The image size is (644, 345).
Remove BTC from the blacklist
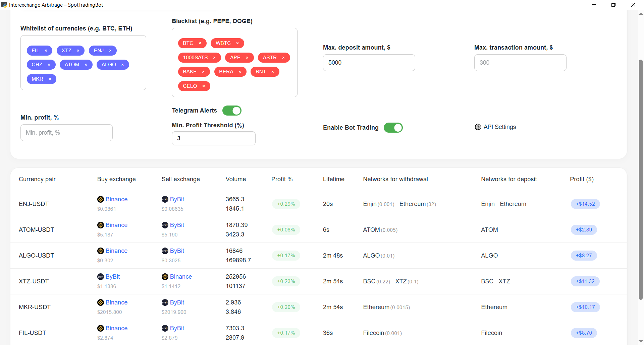coord(200,43)
